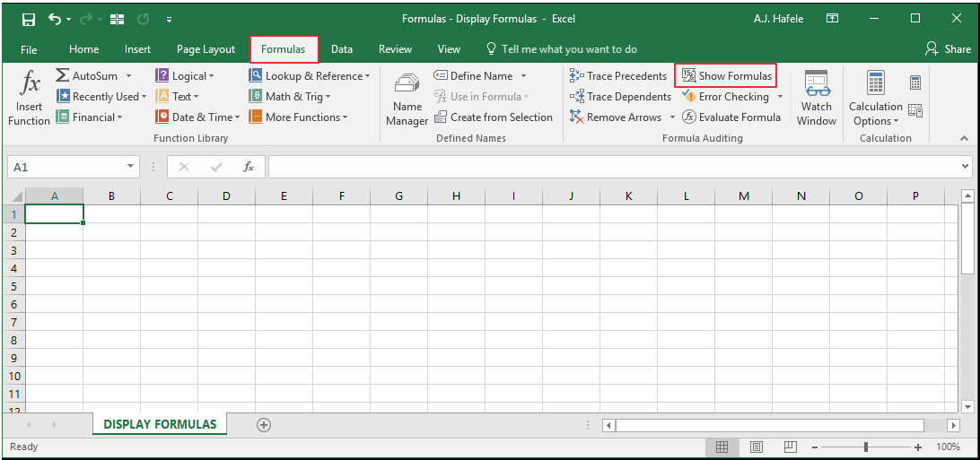Open Math & Trig functions
980x460 pixels.
click(x=290, y=97)
